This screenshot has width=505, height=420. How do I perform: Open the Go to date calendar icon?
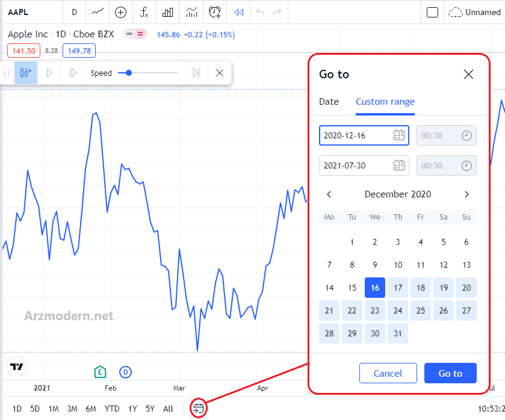[x=199, y=409]
